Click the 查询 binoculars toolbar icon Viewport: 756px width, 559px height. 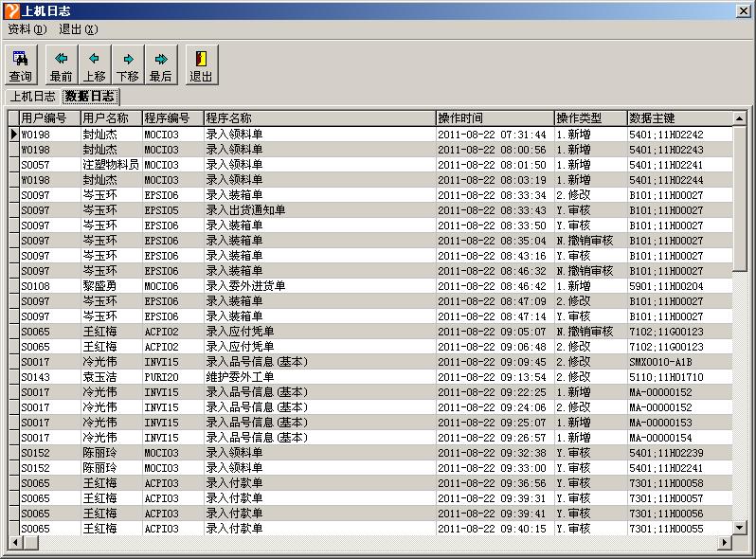tap(21, 65)
